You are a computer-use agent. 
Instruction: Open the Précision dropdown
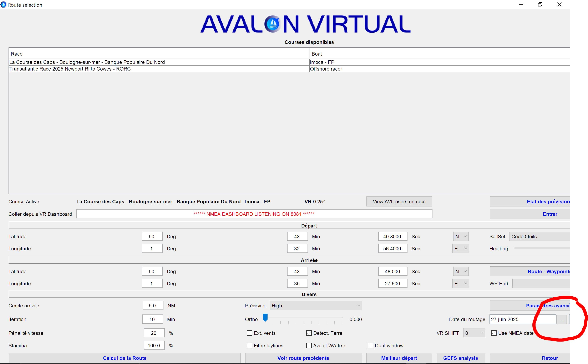point(315,306)
